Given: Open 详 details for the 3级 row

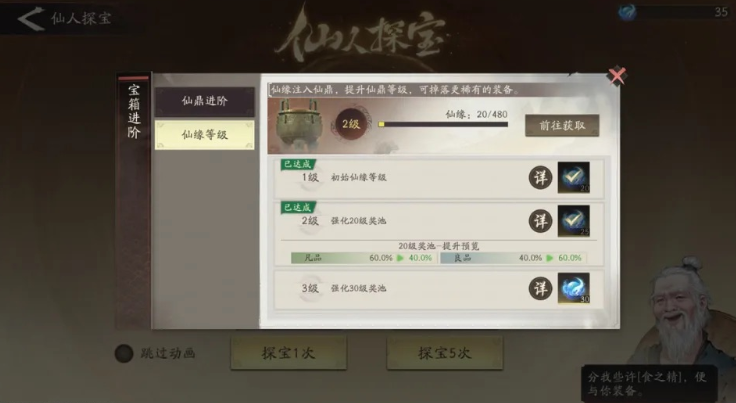Looking at the screenshot, I should point(540,288).
